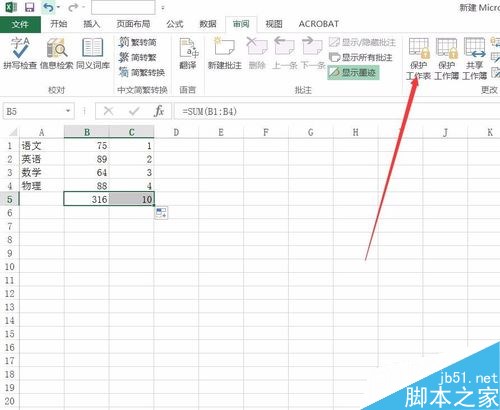
Task: Click 保护工作表 protect sheet
Action: (x=418, y=58)
